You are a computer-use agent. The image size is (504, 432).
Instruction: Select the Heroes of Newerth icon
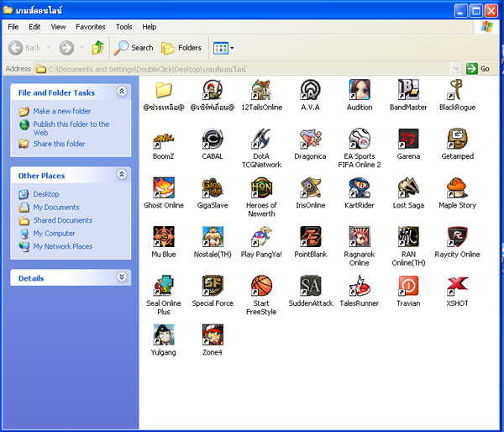click(x=261, y=187)
